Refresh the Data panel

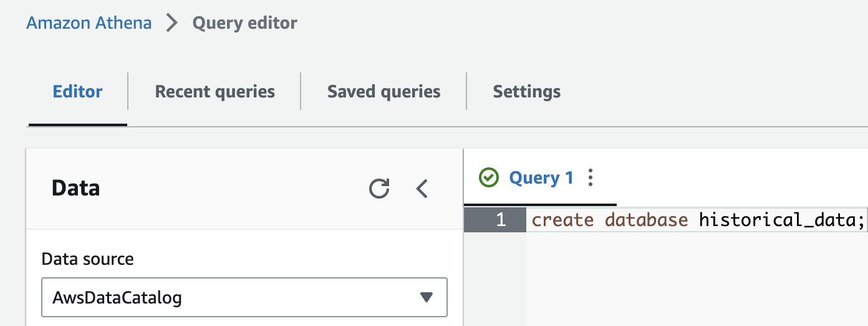click(379, 188)
